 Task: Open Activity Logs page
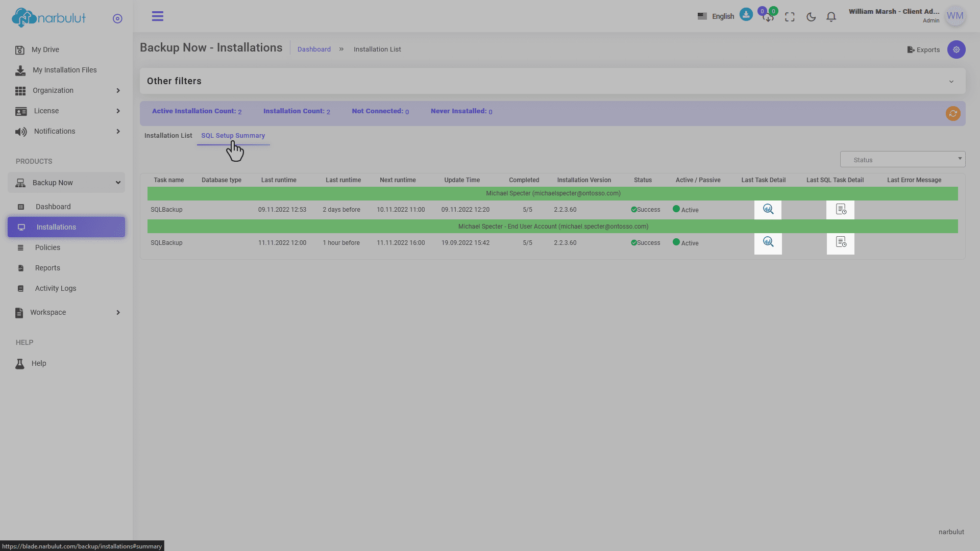[56, 288]
